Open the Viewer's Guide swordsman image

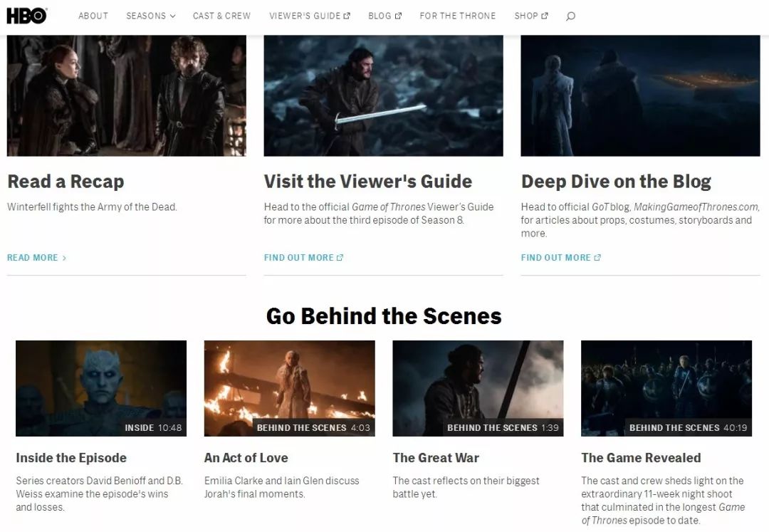click(384, 95)
